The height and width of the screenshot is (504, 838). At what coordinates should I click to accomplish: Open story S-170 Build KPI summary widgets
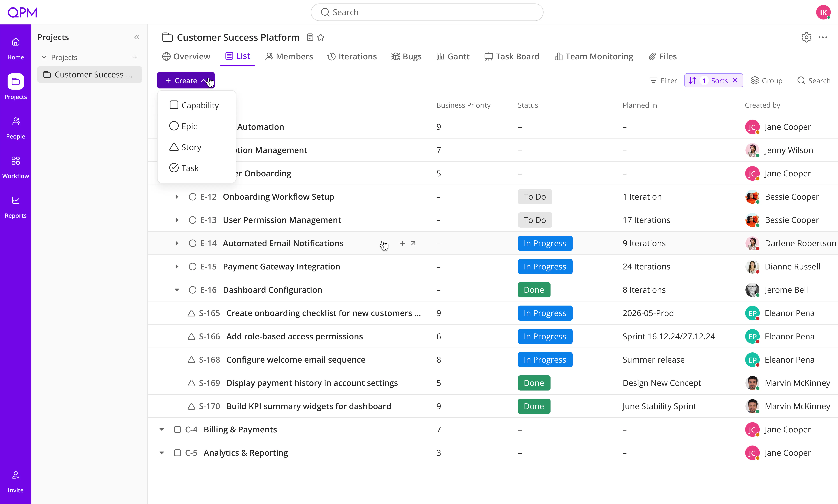coord(309,406)
